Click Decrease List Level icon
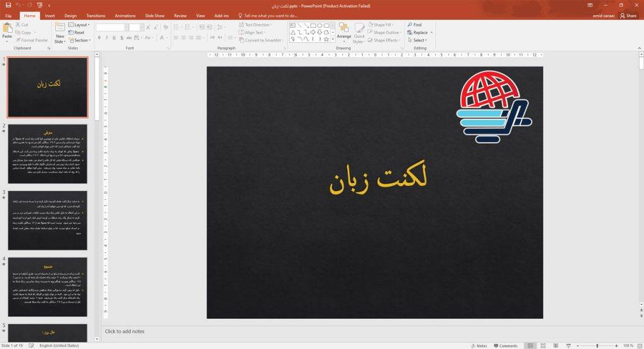The width and height of the screenshot is (644, 349). 202,27
